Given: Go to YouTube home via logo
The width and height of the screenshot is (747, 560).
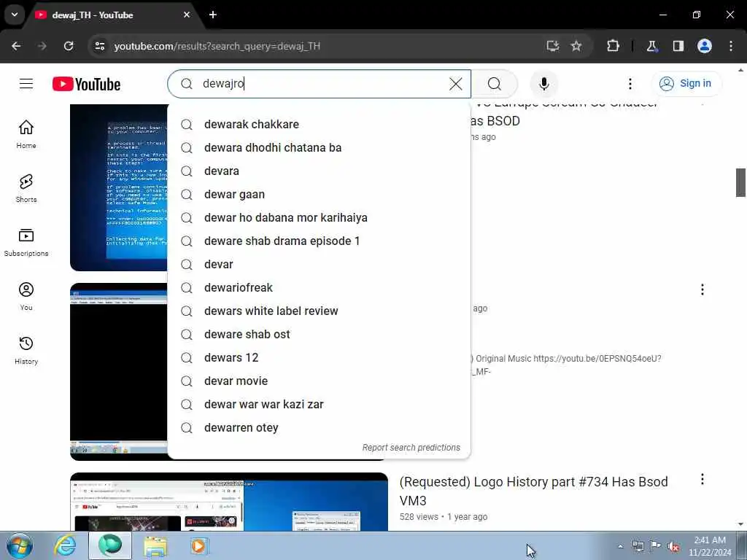Looking at the screenshot, I should point(86,85).
